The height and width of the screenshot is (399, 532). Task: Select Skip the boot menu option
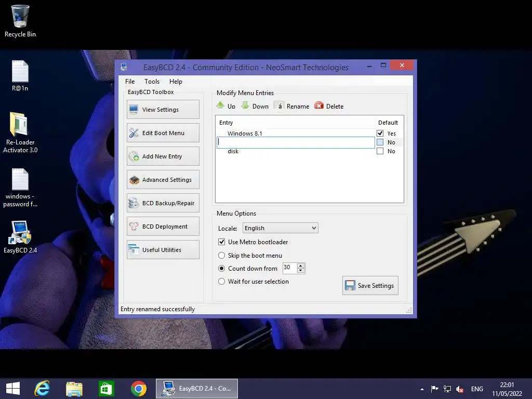(221, 256)
